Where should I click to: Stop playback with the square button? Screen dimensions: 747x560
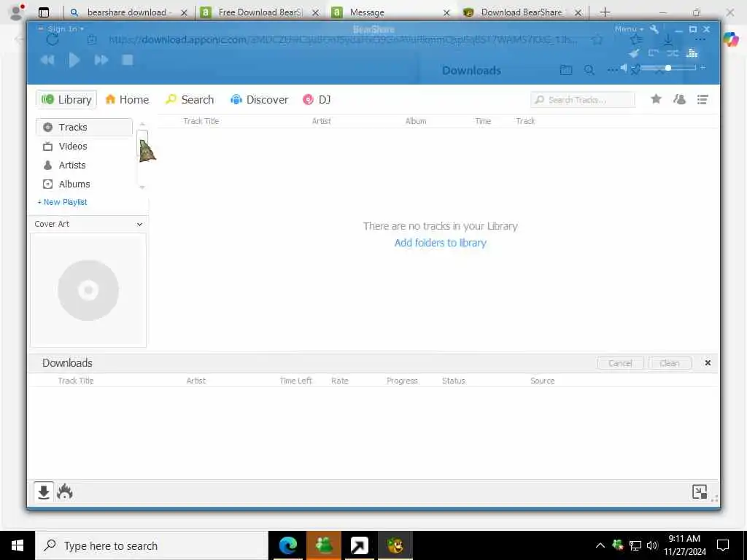127,60
